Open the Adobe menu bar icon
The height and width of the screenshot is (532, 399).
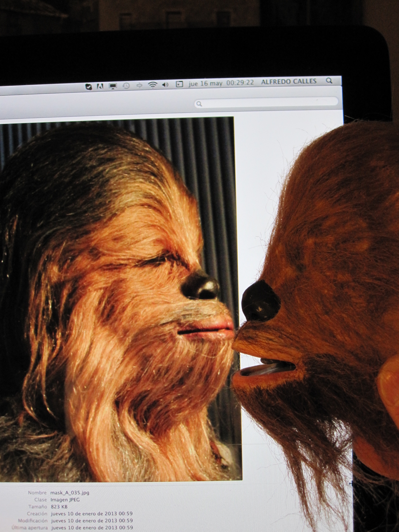tap(100, 86)
